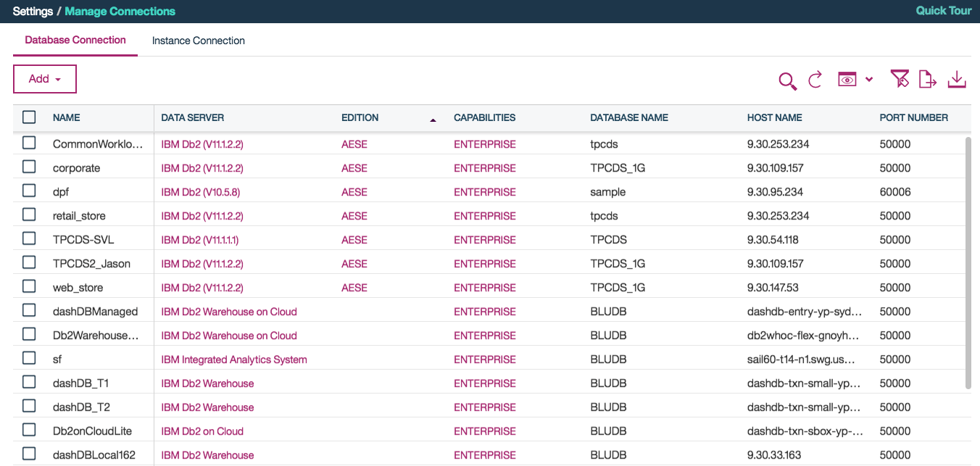This screenshot has width=980, height=466.
Task: Click database name sample
Action: [x=608, y=192]
